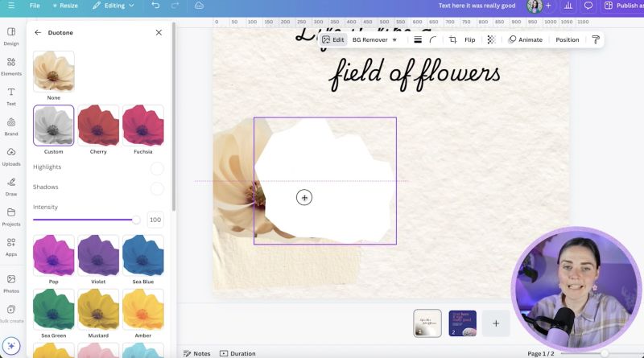Pick the Shadows color swatch
644x358 pixels.
pyautogui.click(x=157, y=188)
